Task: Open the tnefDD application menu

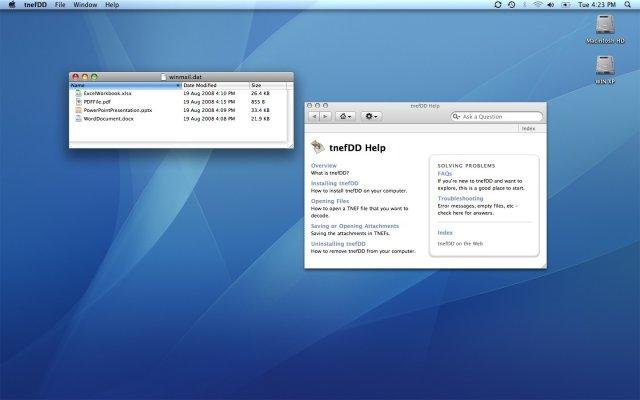Action: click(35, 5)
